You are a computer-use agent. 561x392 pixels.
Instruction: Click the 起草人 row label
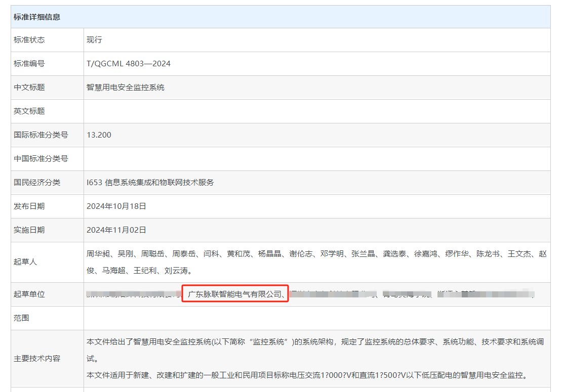click(25, 262)
